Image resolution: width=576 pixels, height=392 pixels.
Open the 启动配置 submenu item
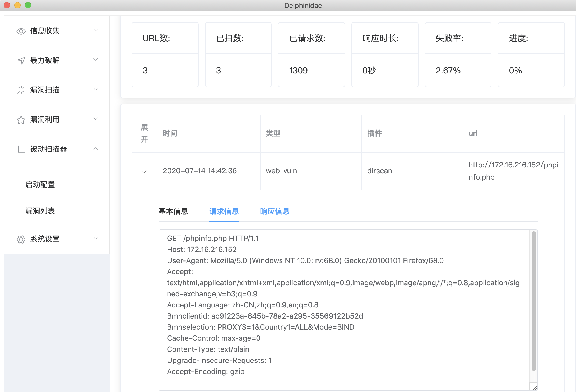[x=40, y=184]
